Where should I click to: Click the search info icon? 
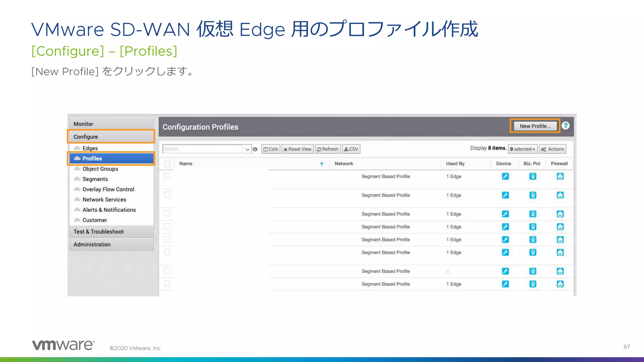(255, 149)
